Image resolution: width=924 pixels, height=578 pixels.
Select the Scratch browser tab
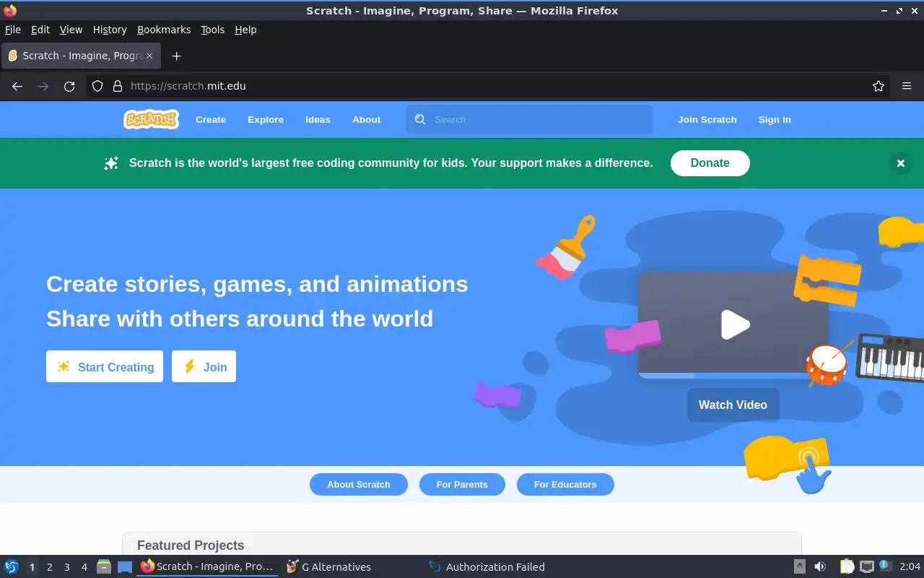tap(81, 56)
